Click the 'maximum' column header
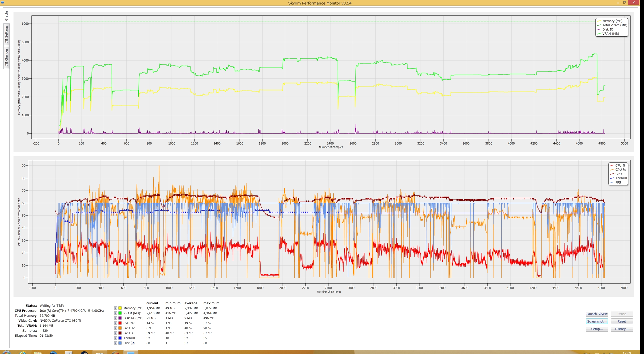644x354 pixels. coord(211,303)
